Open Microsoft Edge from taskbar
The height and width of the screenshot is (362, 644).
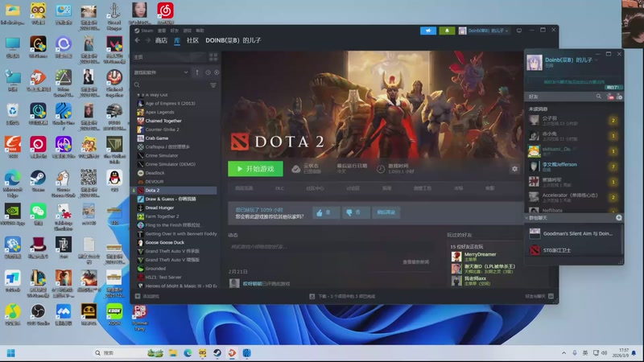pyautogui.click(x=188, y=353)
